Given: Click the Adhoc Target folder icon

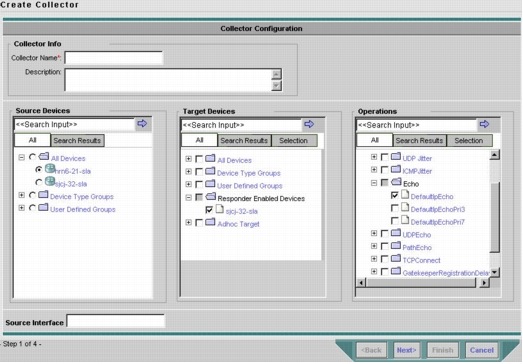Looking at the screenshot, I should (x=210, y=222).
